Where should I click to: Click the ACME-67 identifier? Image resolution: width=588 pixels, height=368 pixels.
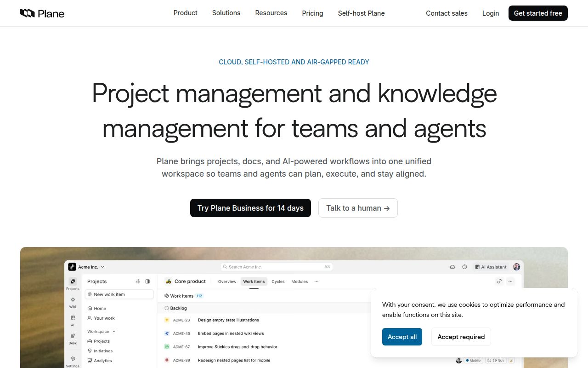pos(181,347)
